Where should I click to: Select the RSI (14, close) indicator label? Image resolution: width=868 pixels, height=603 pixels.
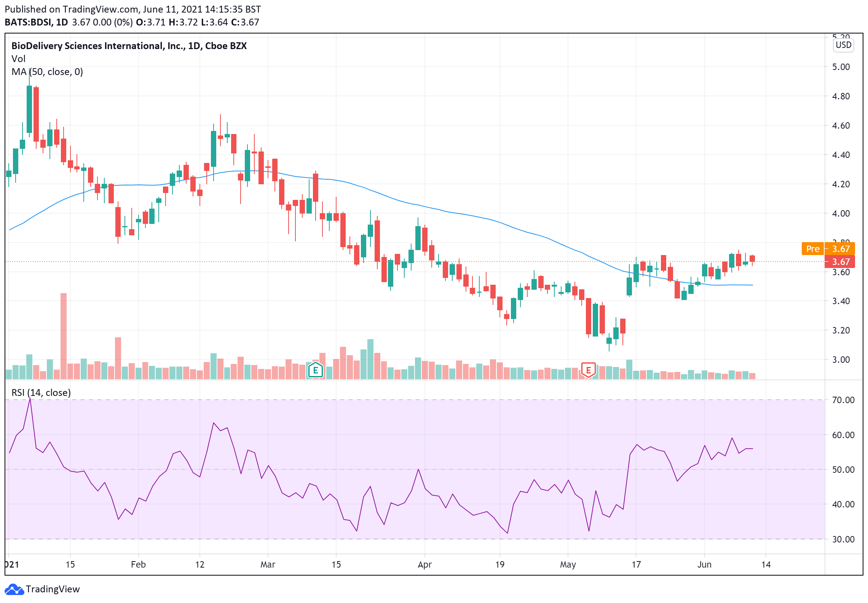pos(41,392)
